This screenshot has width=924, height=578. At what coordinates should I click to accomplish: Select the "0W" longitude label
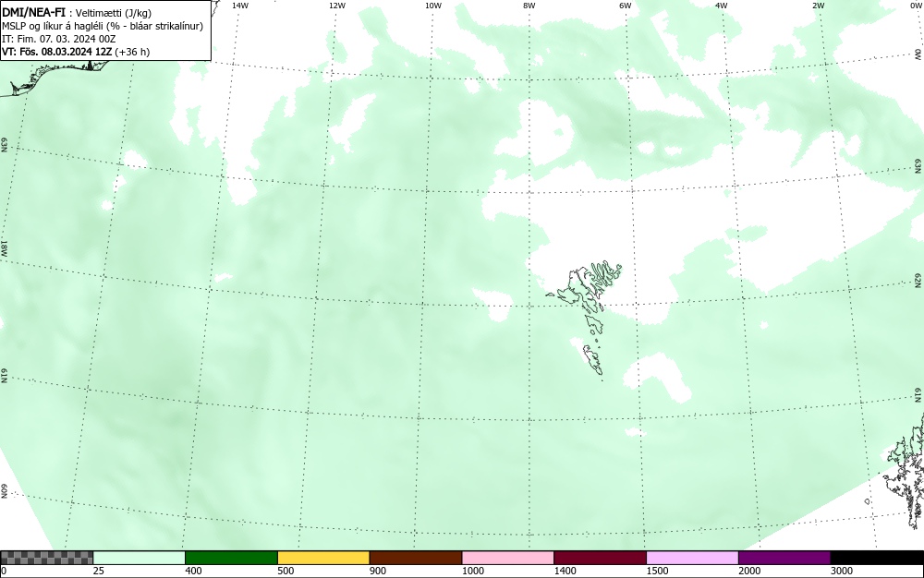(x=916, y=6)
